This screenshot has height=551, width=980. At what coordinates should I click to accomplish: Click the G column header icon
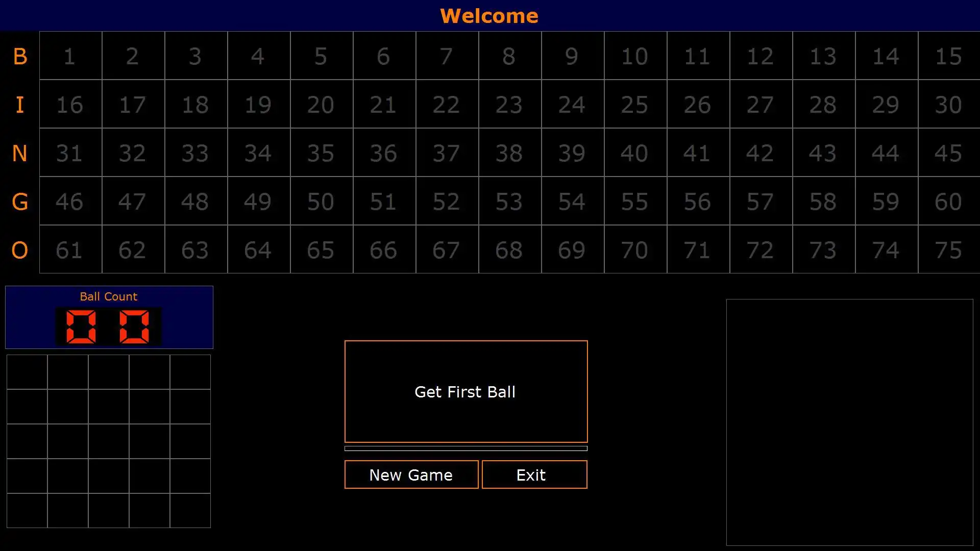pos(19,201)
